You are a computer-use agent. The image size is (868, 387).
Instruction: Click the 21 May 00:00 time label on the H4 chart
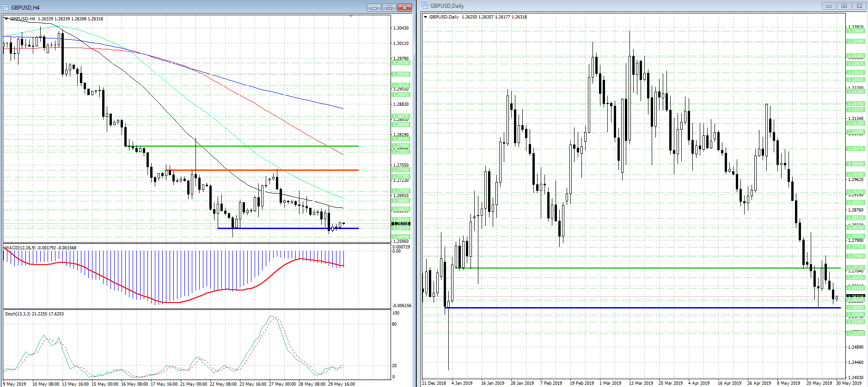(x=193, y=384)
